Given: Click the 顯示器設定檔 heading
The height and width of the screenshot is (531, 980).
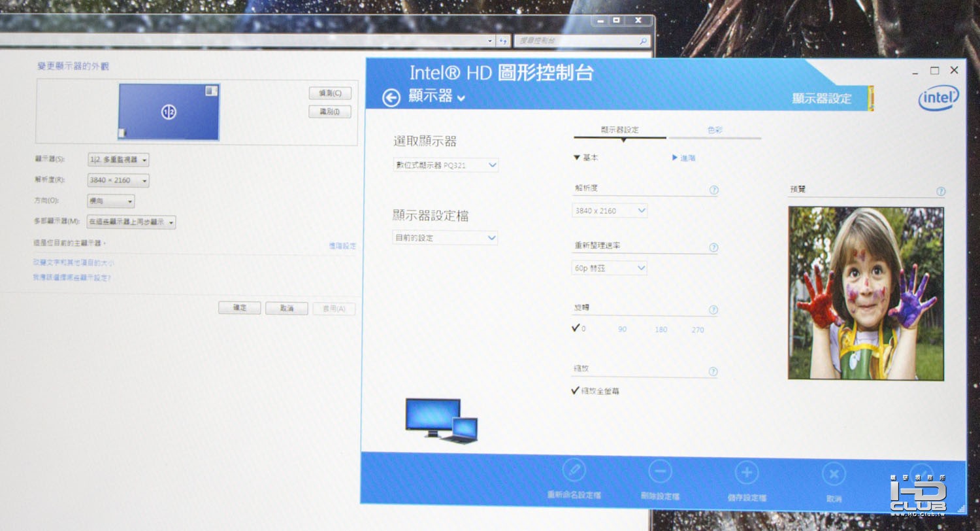Looking at the screenshot, I should point(431,215).
